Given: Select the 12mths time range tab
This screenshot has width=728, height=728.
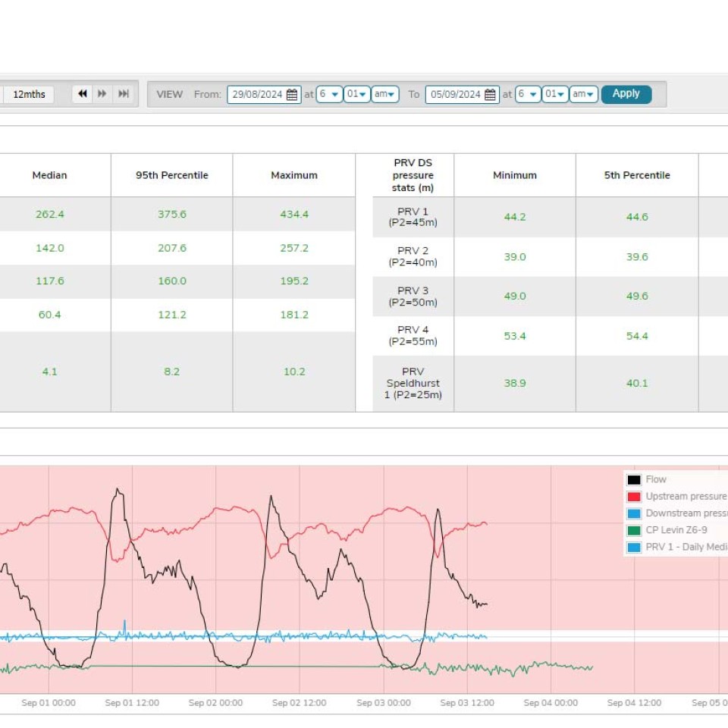Looking at the screenshot, I should click(28, 94).
